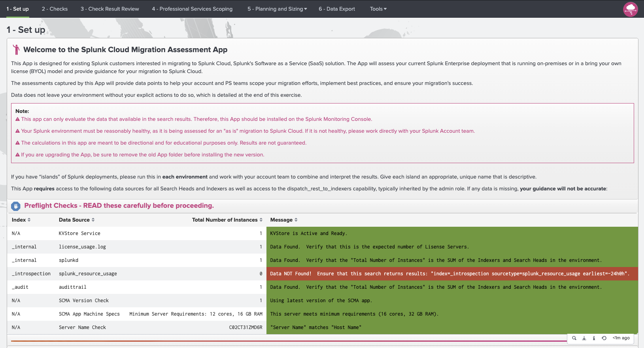The image size is (644, 348).
Task: Expand the Tools dropdown menu
Action: click(378, 9)
